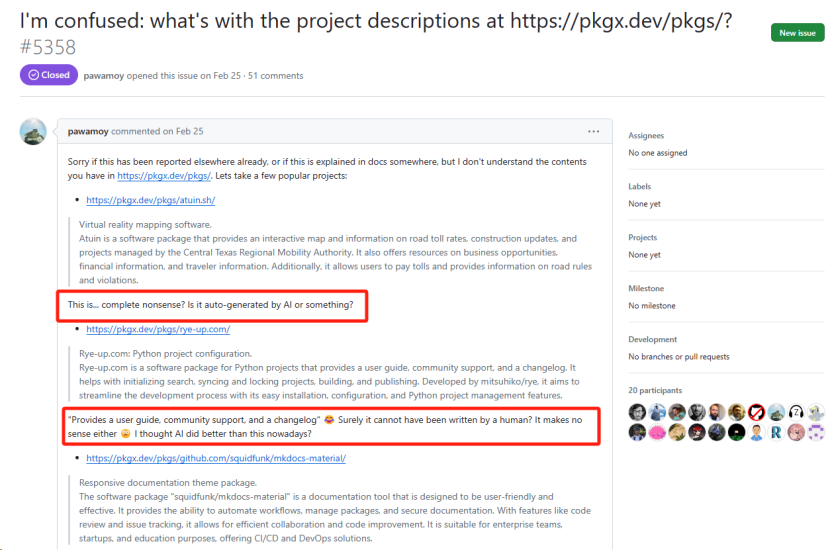Viewport: 831px width, 551px height.
Task: Open the https://pkgx.dev/pkgs/ inline link
Action: (164, 176)
